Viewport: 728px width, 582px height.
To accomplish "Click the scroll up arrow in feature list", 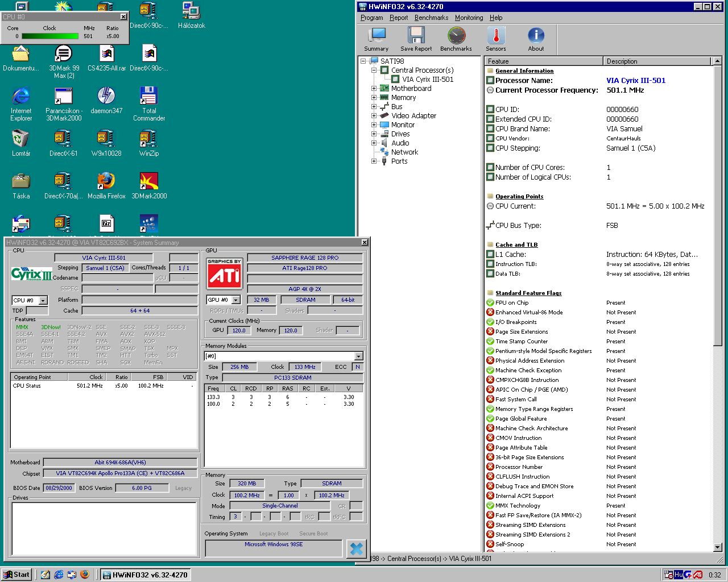I will point(717,61).
